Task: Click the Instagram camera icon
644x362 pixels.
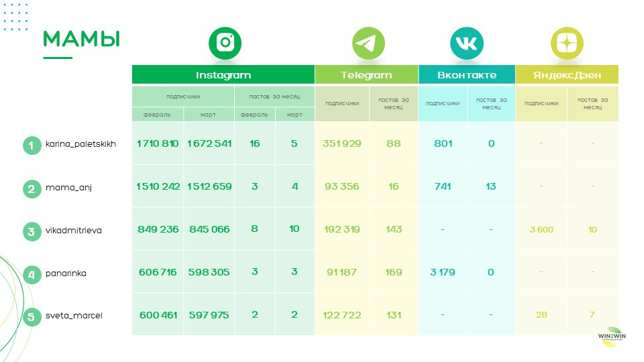Action: pyautogui.click(x=225, y=44)
